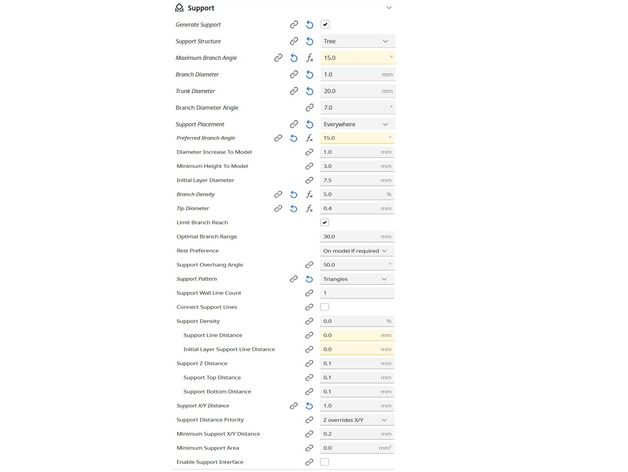The height and width of the screenshot is (472, 628).
Task: Collapse the Support section header
Action: (389, 7)
